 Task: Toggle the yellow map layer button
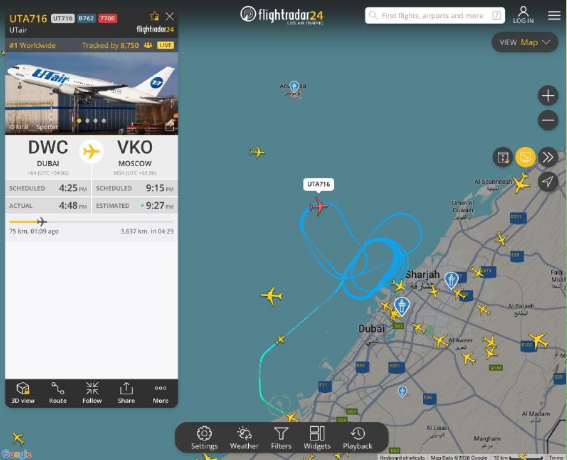[525, 157]
